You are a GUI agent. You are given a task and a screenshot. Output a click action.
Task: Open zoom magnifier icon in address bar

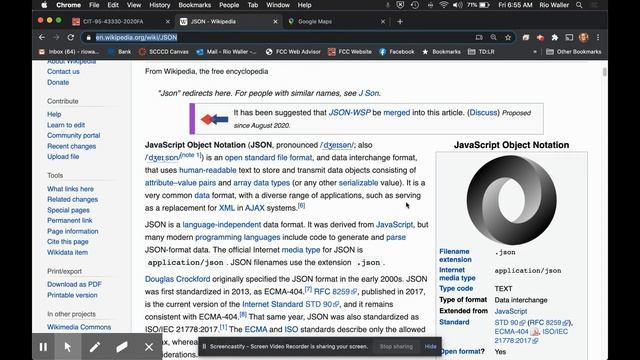(x=493, y=38)
